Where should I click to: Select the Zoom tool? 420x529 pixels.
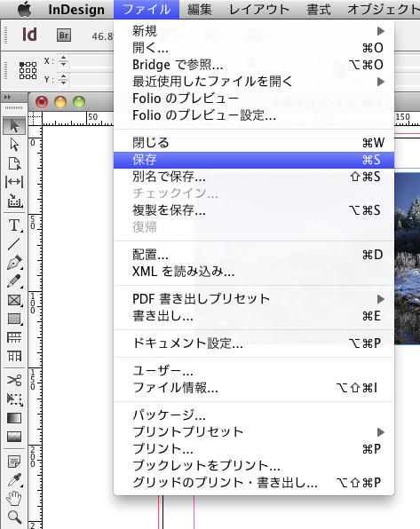tap(14, 517)
